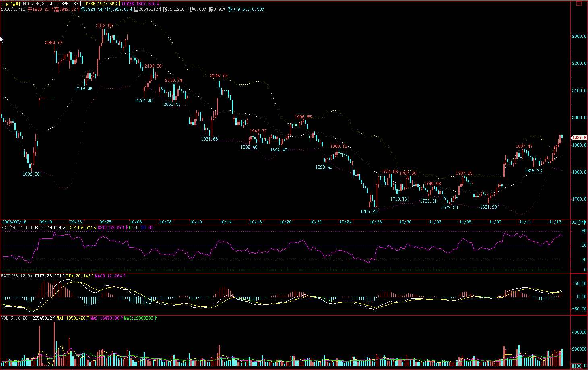Click the 10/14 date on time axis
The image size is (588, 370).
click(x=225, y=222)
